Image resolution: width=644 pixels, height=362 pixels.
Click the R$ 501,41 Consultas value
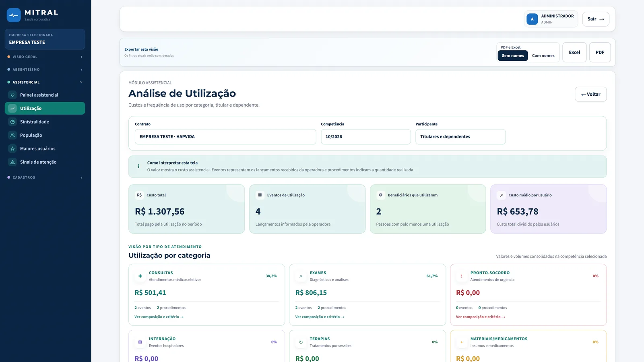pos(150,293)
